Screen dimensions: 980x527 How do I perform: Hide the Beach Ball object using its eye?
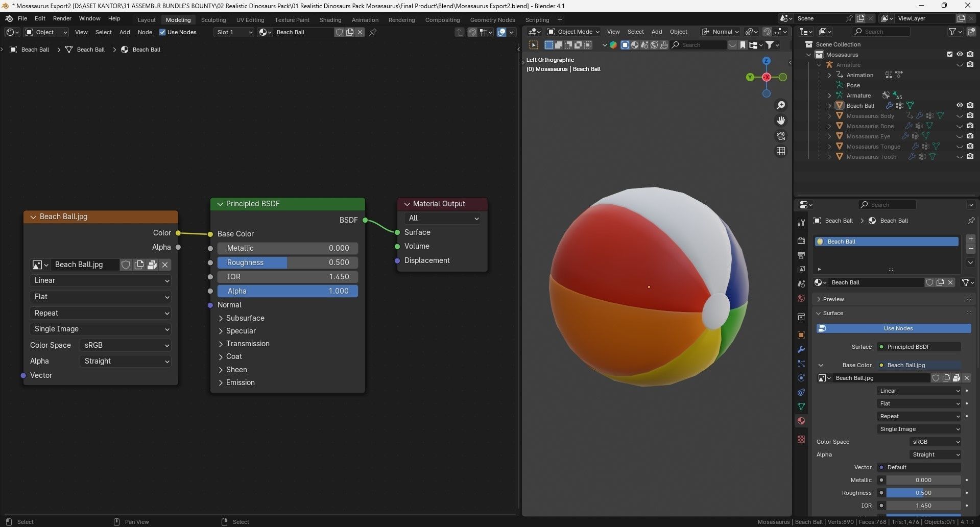(960, 105)
